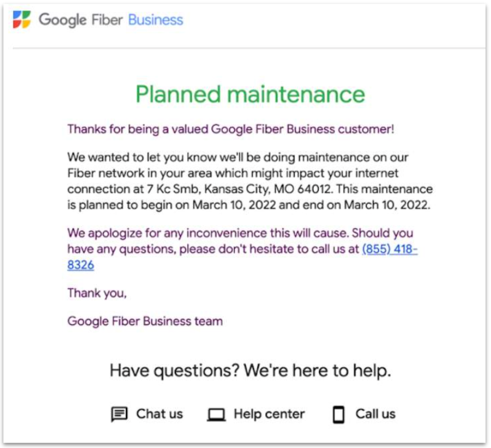491x448 pixels.
Task: Click the Google Fiber colorful logo icon
Action: (22, 19)
